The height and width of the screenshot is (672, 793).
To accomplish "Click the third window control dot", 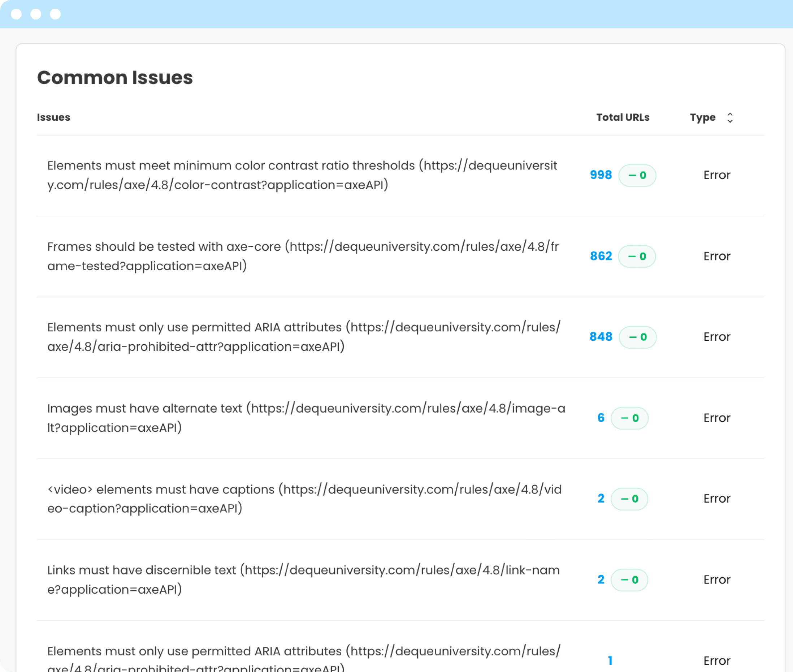I will pos(55,14).
